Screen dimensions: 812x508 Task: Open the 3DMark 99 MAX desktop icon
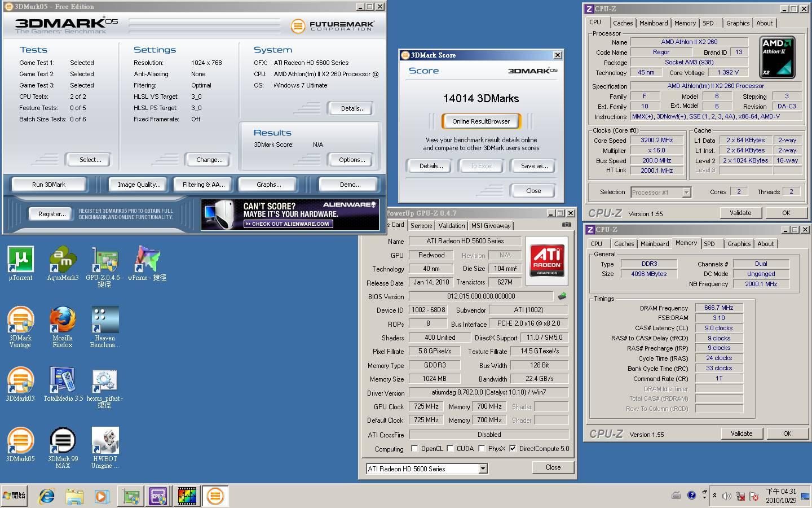coord(63,448)
